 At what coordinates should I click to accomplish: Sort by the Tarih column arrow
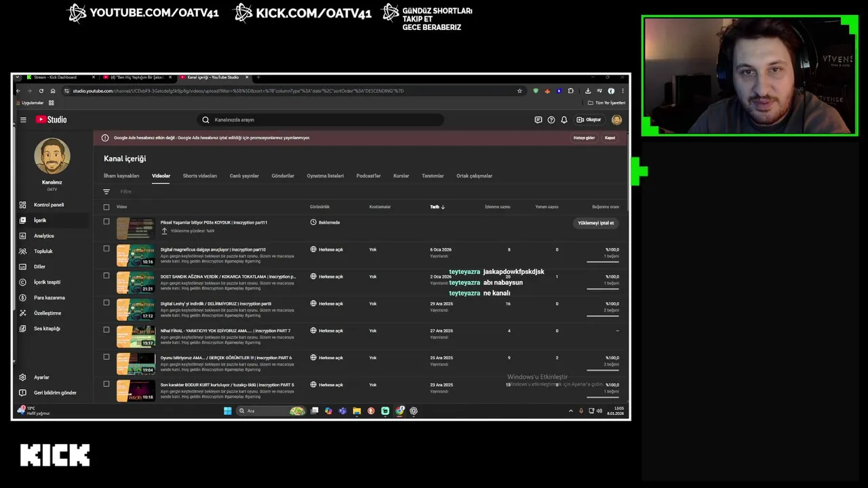pyautogui.click(x=443, y=207)
